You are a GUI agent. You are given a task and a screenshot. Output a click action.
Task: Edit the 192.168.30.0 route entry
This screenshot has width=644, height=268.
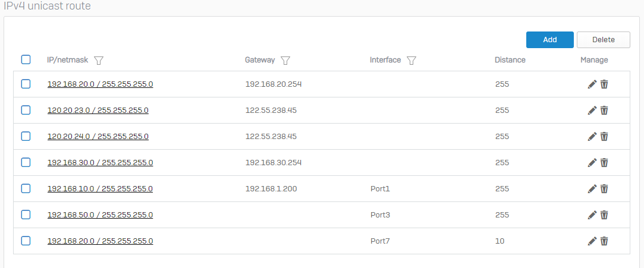coord(592,163)
